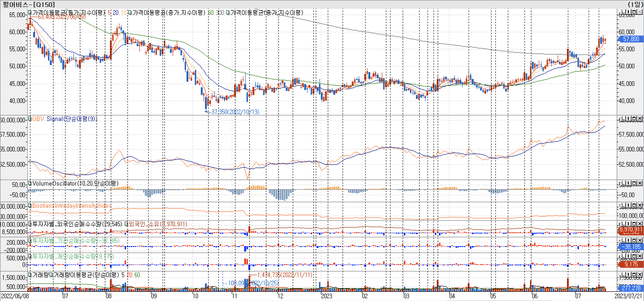Click the vertical-bar icon on VolumeOscillator pane
The image size is (644, 301).
(x=628, y=183)
